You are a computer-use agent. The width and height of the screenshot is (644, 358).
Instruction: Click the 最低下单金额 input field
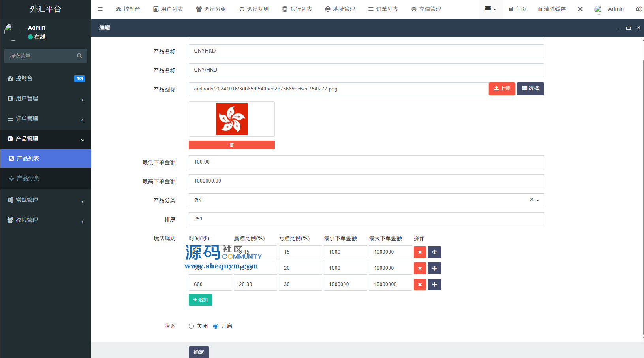tap(366, 162)
